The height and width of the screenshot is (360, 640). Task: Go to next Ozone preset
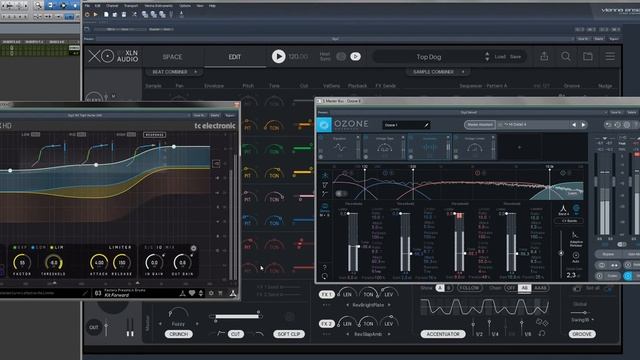(x=583, y=124)
